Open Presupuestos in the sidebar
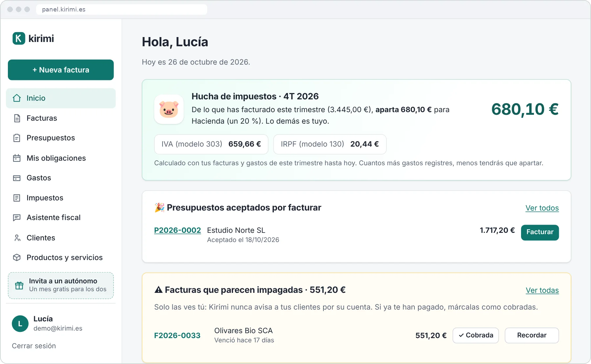This screenshot has height=364, width=591. coord(61,138)
